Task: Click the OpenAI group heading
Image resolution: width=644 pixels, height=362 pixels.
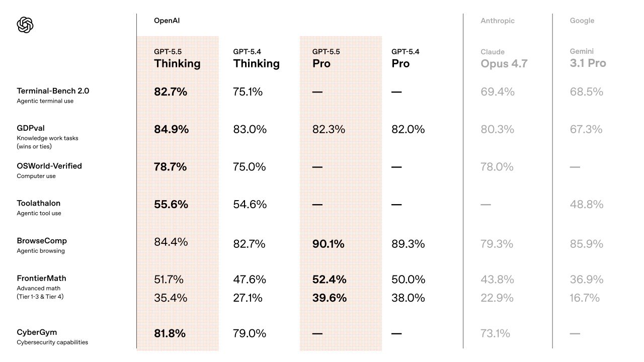Action: (167, 21)
